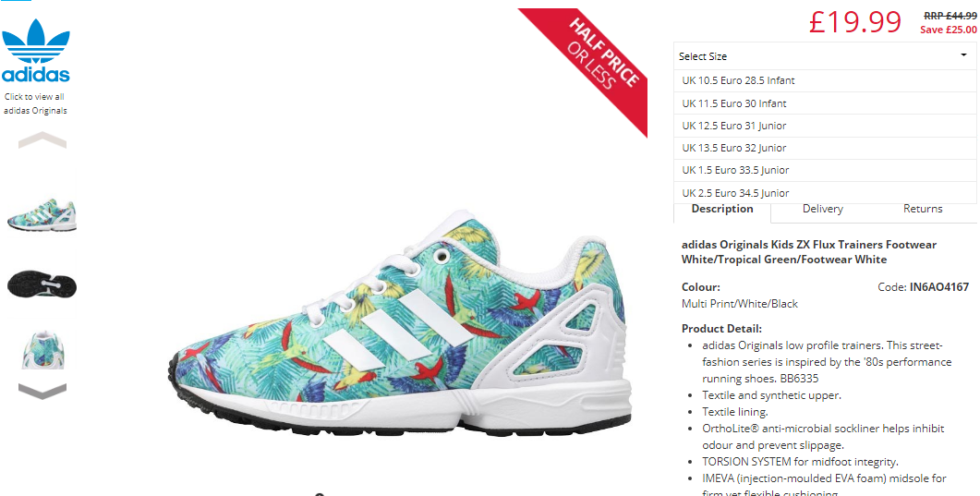980x496 pixels.
Task: Open the Select Size dropdown arrow
Action: click(963, 55)
